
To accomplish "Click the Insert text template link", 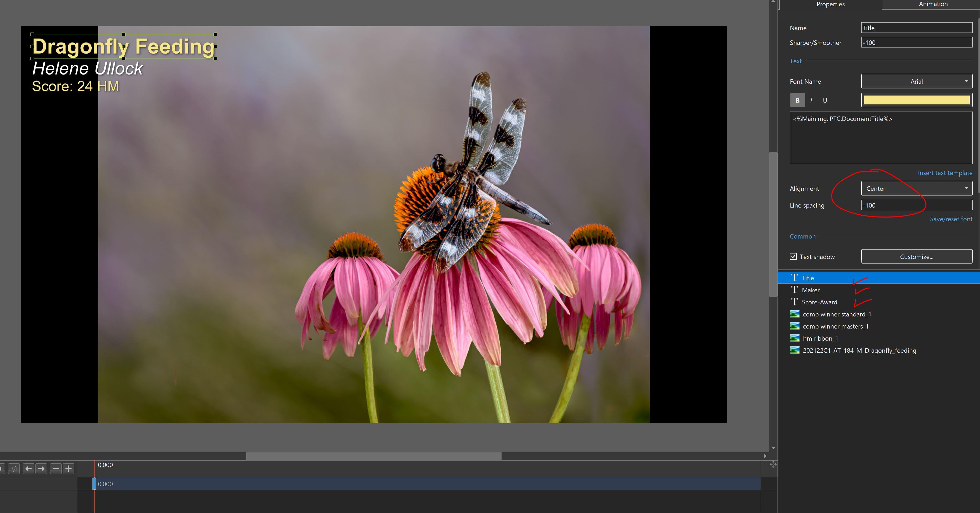I will (945, 173).
